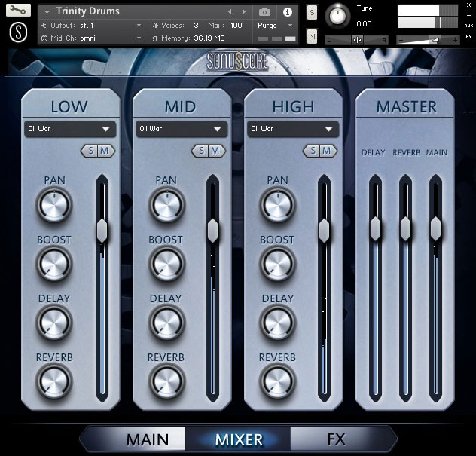
Task: Open the HIGH channel Oil War dropdown
Action: click(x=293, y=129)
